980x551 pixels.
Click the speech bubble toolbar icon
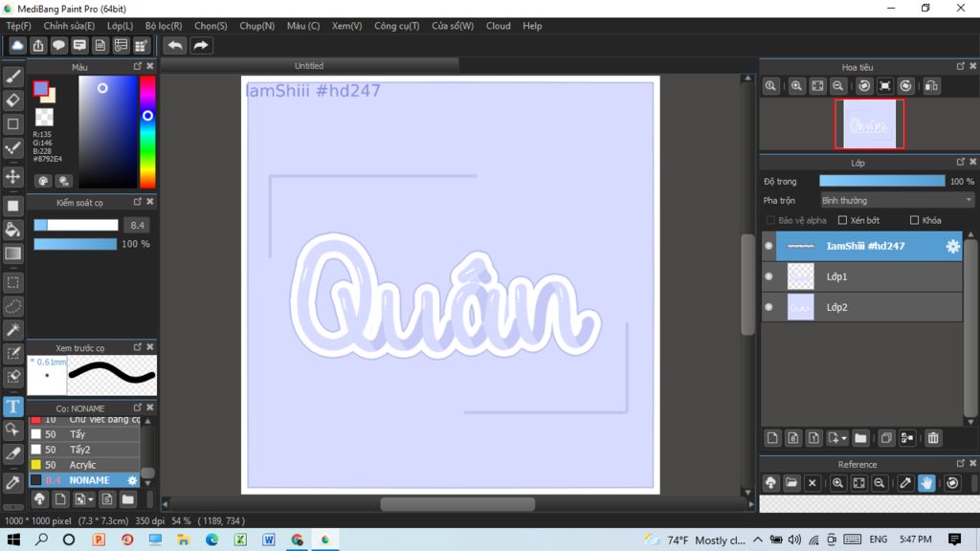pyautogui.click(x=58, y=46)
